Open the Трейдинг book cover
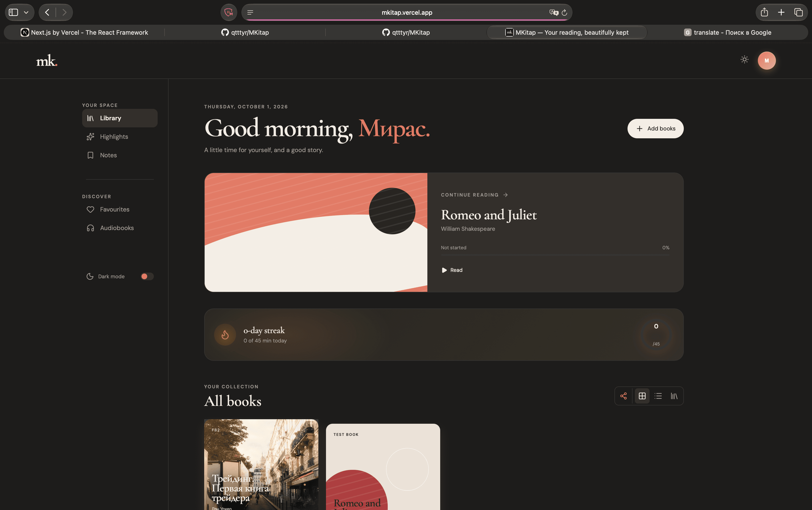The width and height of the screenshot is (812, 510). pyautogui.click(x=261, y=464)
